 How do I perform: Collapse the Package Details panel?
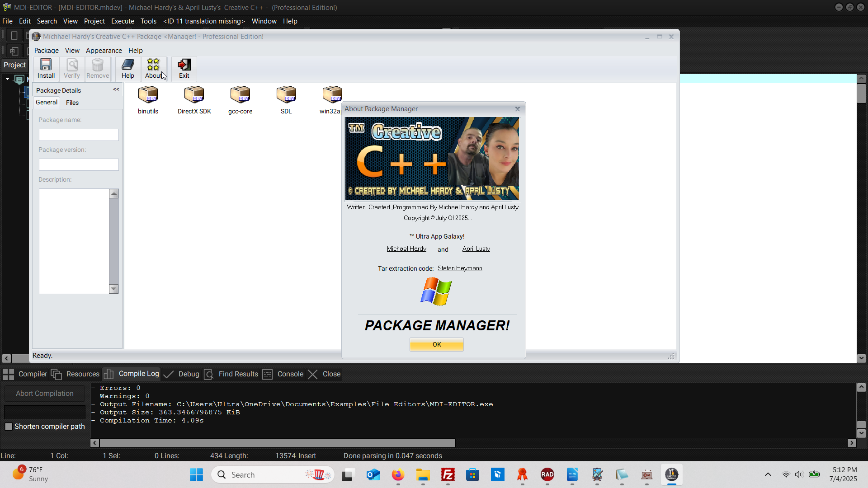click(x=116, y=89)
